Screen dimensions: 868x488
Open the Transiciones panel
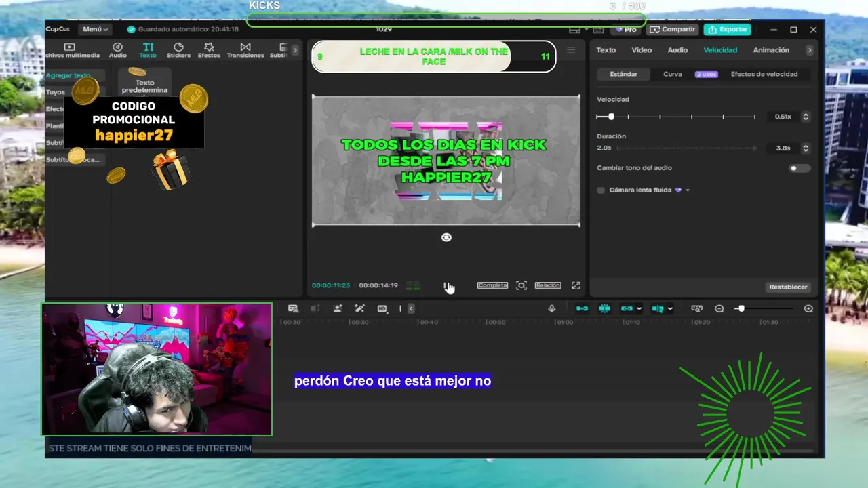(x=245, y=50)
